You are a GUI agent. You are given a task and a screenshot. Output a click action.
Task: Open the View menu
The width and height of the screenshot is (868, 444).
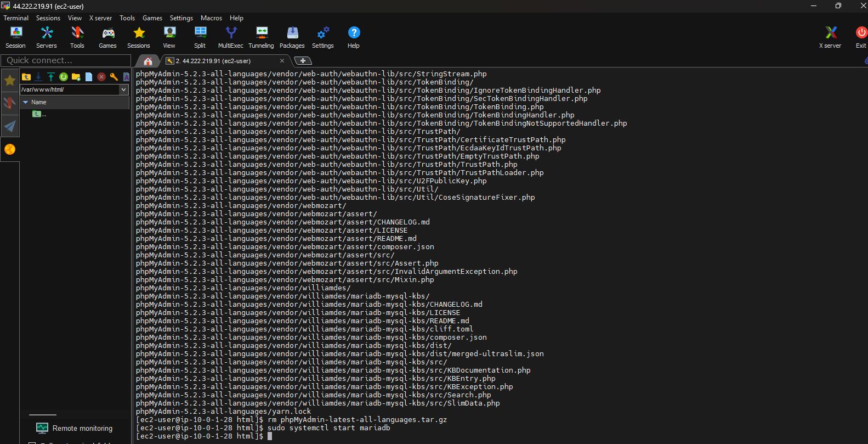coord(75,18)
